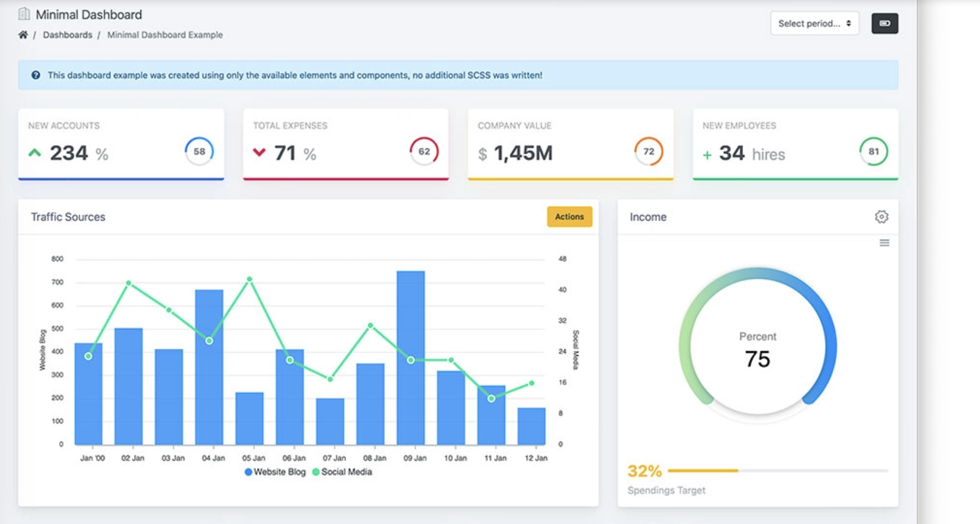Click the circular 81 progress gauge
This screenshot has height=524, width=980.
click(x=874, y=151)
